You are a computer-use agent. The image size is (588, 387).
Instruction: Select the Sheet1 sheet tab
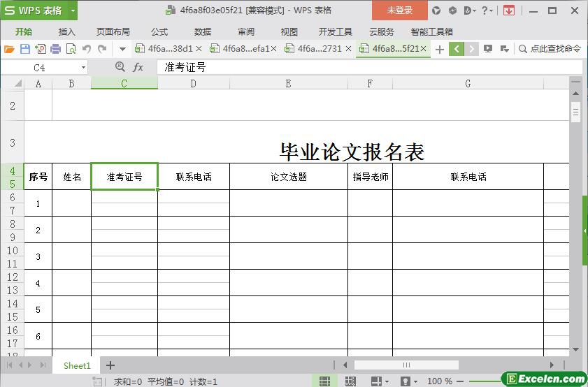(x=77, y=365)
